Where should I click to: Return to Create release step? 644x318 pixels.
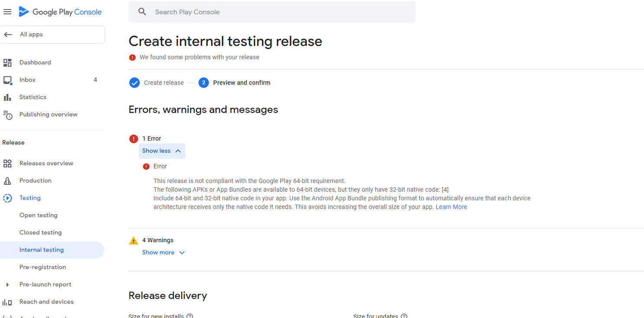163,83
